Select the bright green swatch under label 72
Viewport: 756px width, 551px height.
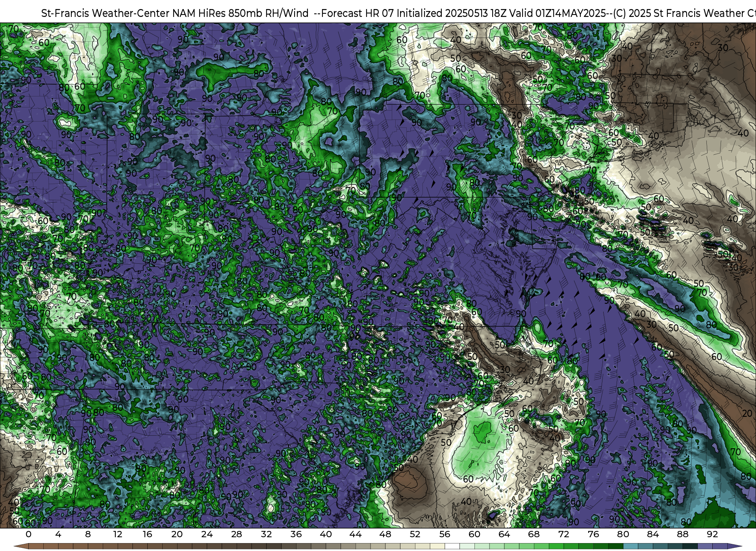pos(556,546)
